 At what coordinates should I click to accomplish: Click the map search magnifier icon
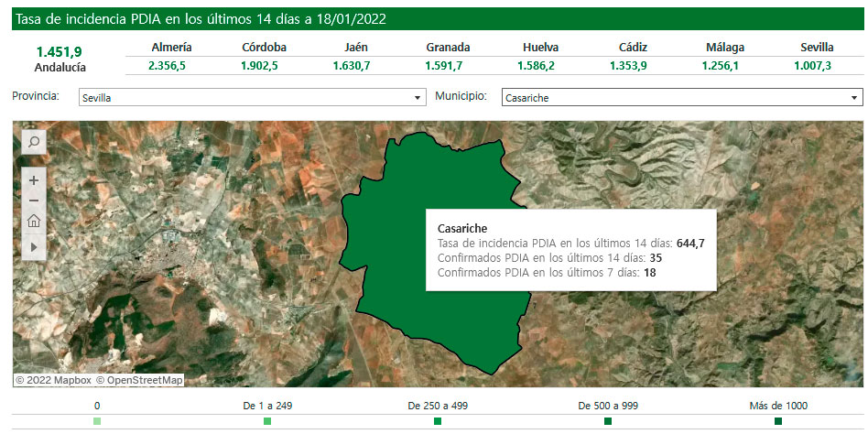(x=33, y=142)
